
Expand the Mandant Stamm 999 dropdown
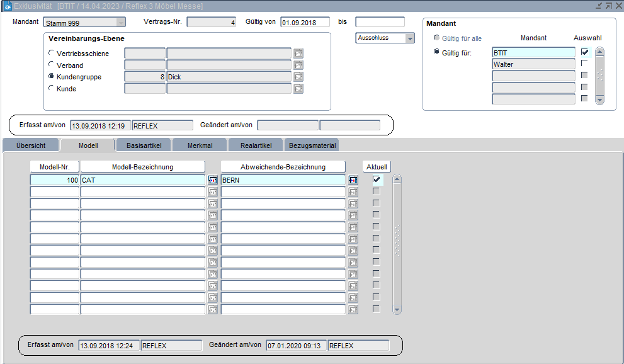(120, 23)
